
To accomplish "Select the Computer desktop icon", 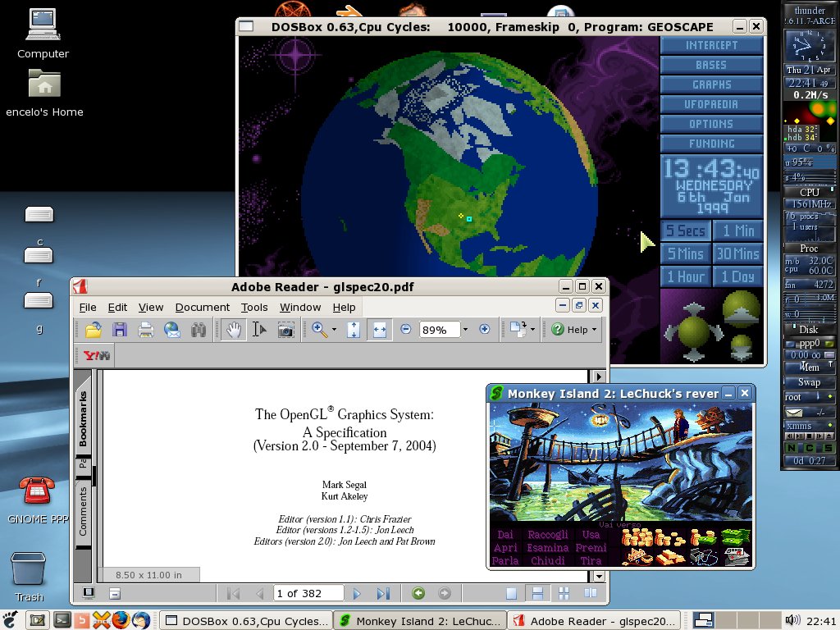I will click(43, 33).
